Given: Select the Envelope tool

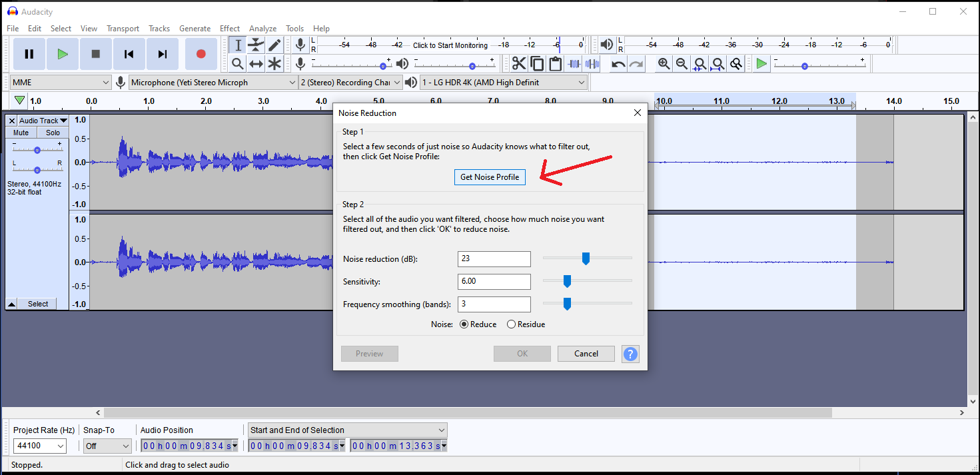Looking at the screenshot, I should 256,45.
